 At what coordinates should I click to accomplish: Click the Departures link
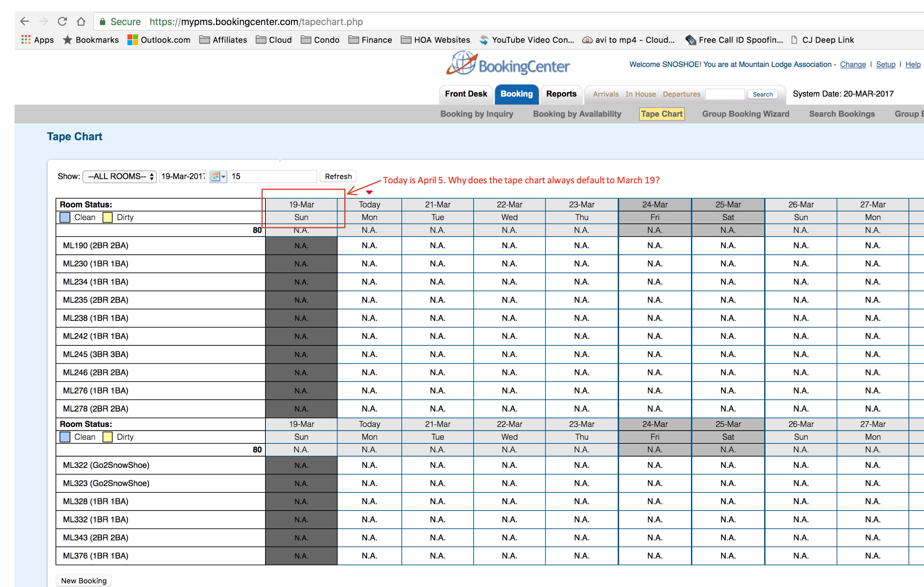[x=681, y=94]
